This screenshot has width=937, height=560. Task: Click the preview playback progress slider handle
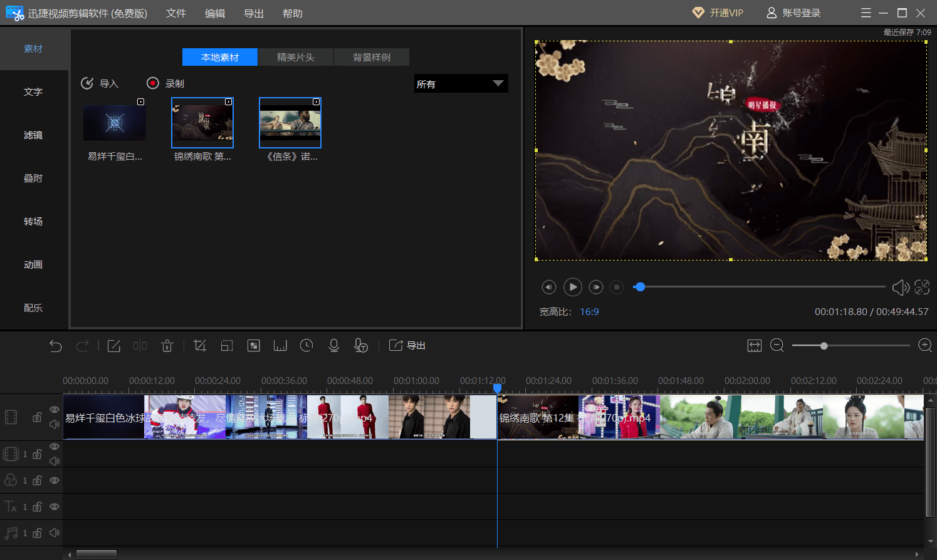coord(640,287)
